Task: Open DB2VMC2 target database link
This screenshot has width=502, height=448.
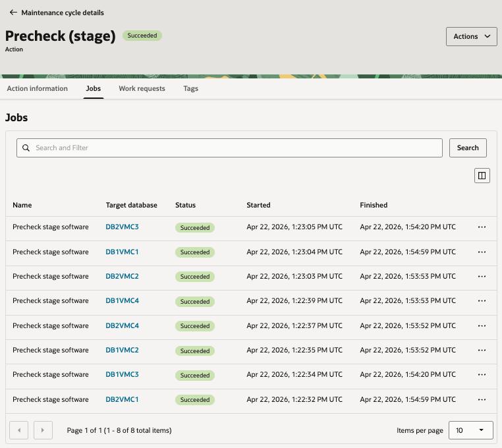Action: (122, 276)
